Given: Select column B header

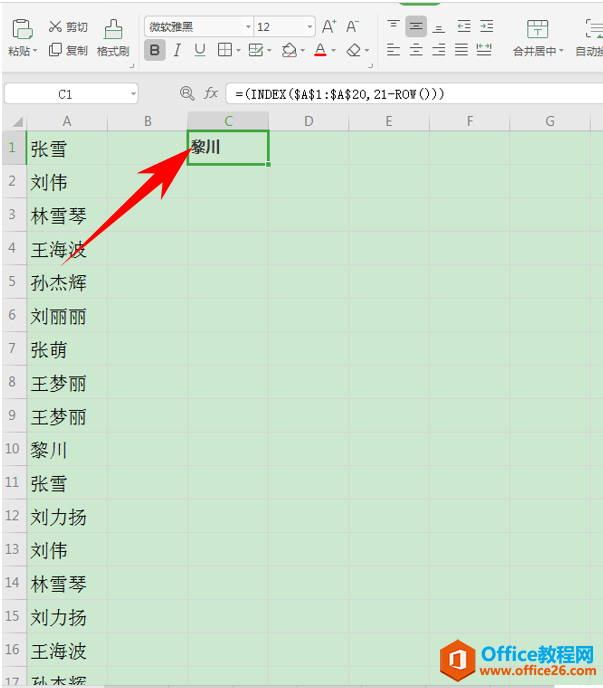Looking at the screenshot, I should click(148, 121).
